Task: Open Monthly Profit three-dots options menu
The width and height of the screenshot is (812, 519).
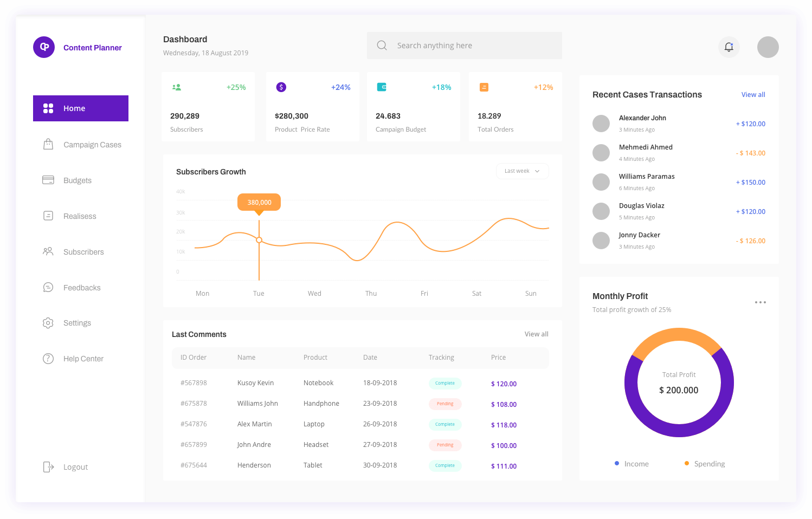Action: click(x=761, y=302)
